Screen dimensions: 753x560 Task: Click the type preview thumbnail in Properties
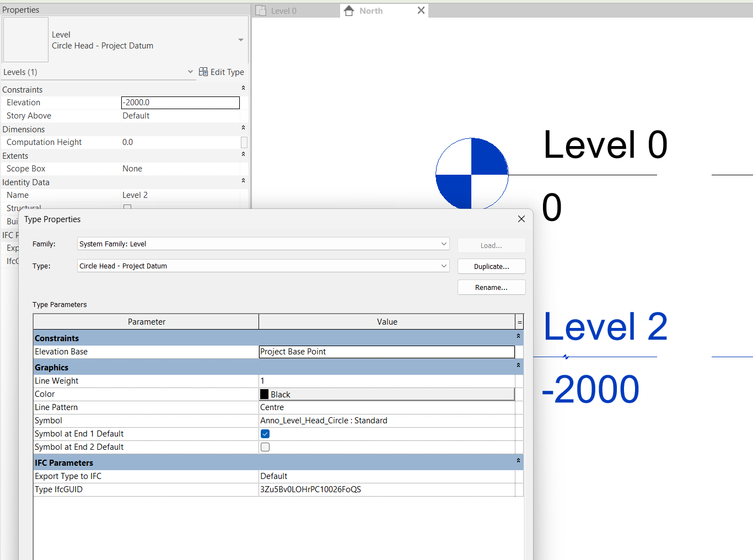[x=25, y=39]
